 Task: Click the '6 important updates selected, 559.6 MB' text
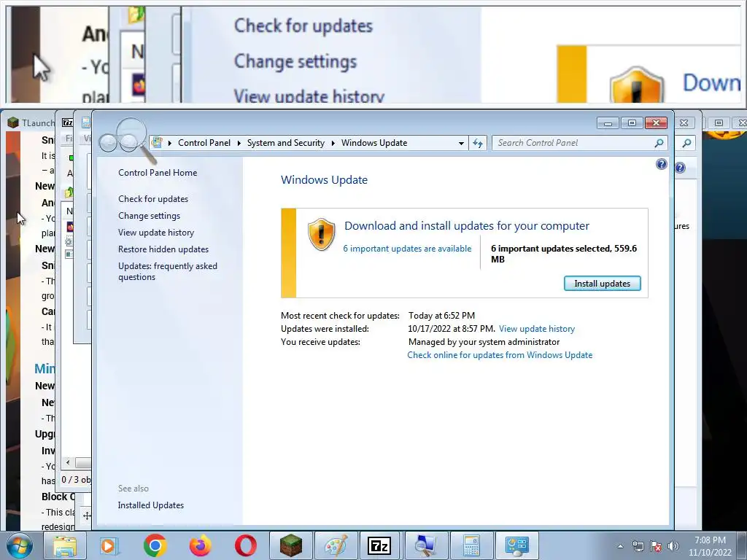(x=564, y=254)
